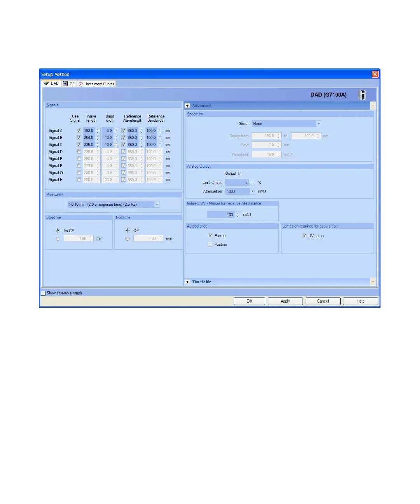Toggle reference wavelength checkbox for Signal B
Viewport: 420px width, 504px height.
(123, 138)
